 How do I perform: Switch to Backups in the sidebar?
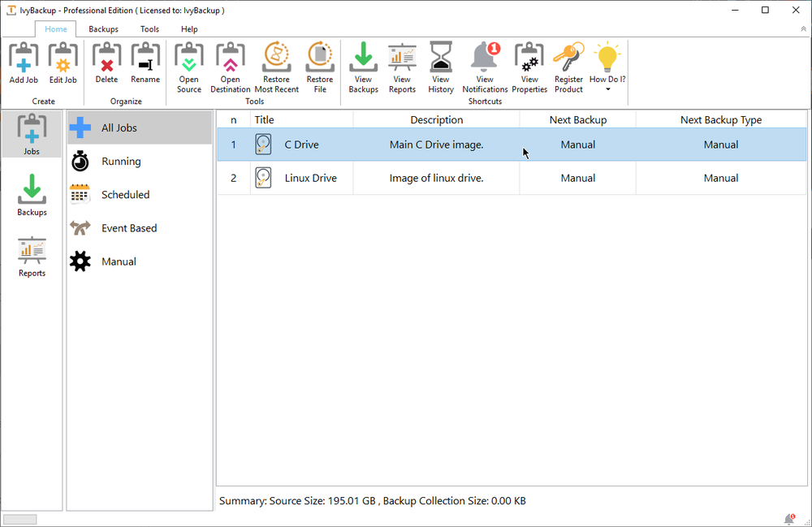[x=32, y=195]
